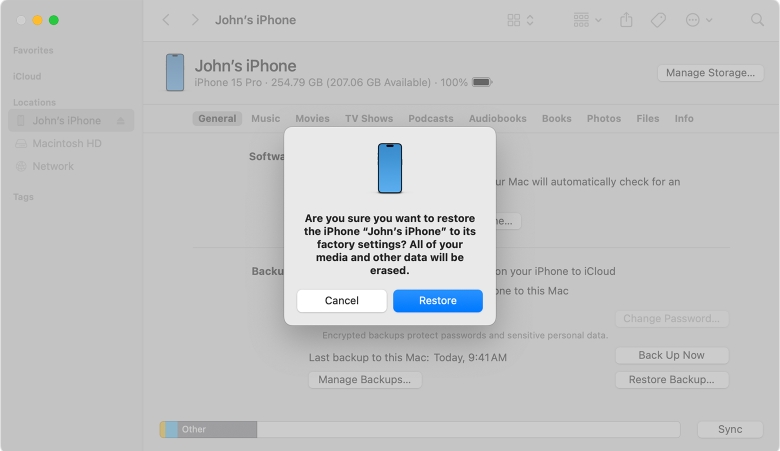Click Restore Backup button
Image resolution: width=780 pixels, height=451 pixels.
[672, 379]
